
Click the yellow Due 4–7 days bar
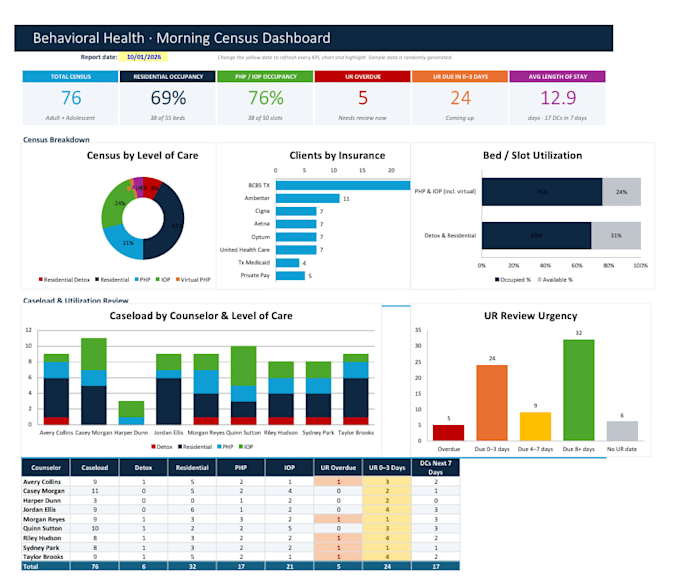(535, 426)
